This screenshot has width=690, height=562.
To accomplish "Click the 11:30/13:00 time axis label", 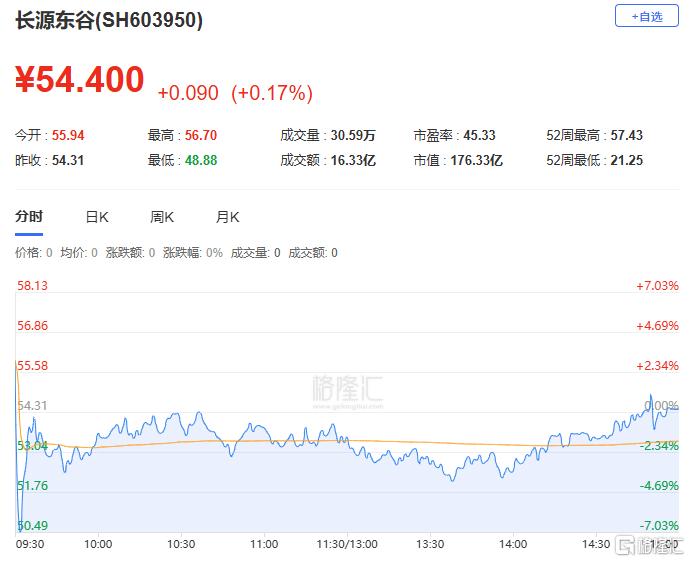I will click(x=347, y=544).
